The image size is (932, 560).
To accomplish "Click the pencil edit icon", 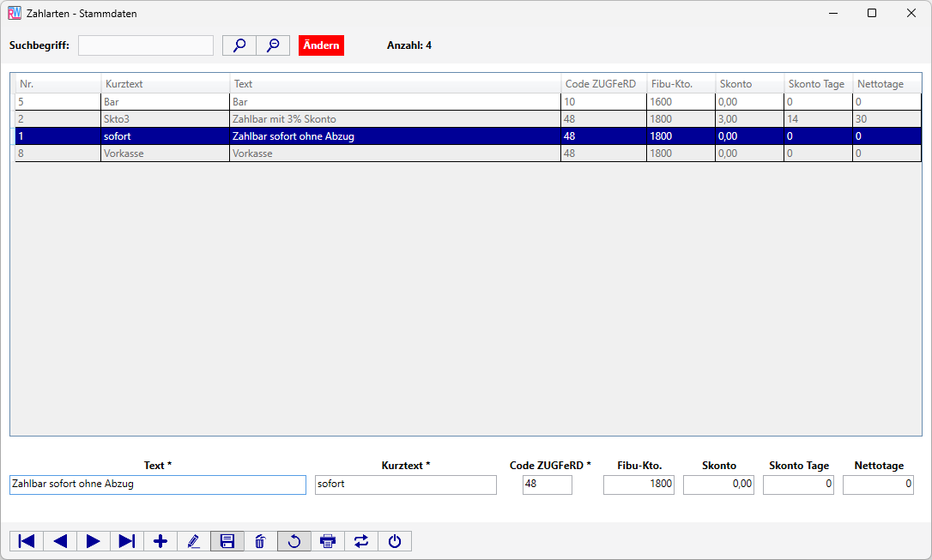I will tap(194, 541).
